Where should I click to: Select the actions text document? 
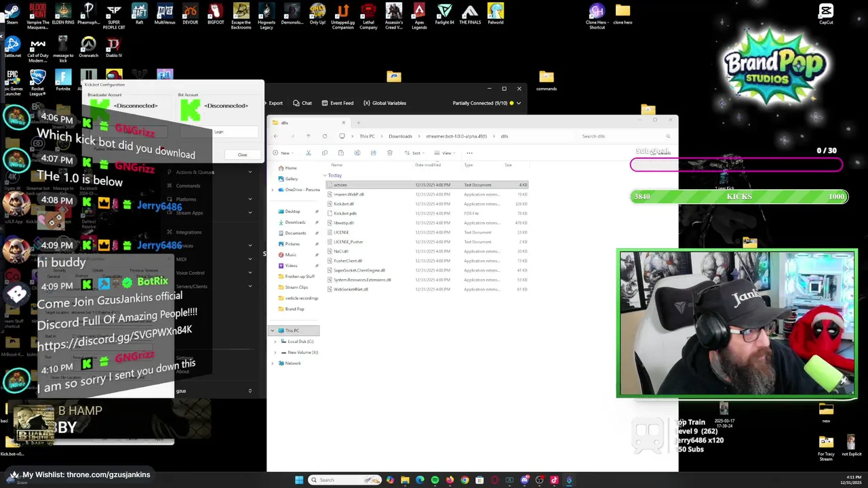[x=427, y=185]
